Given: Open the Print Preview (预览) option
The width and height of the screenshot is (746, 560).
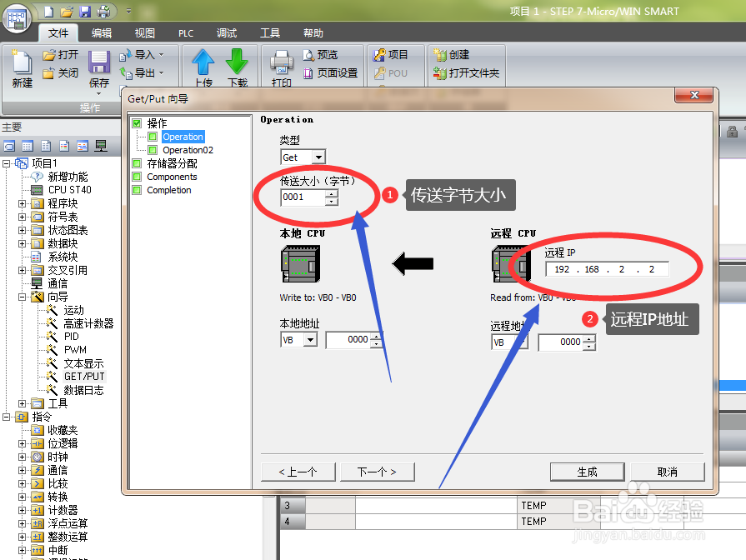Looking at the screenshot, I should pos(320,55).
